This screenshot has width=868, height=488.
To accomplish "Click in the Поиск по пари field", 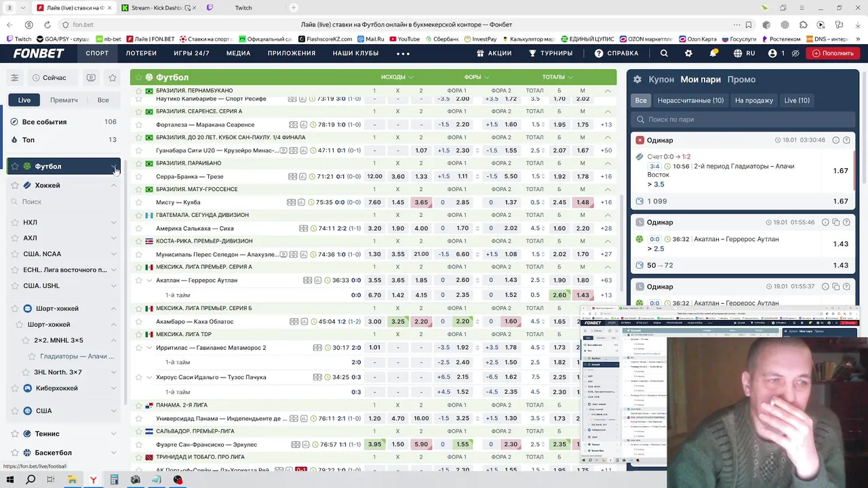I will (743, 119).
